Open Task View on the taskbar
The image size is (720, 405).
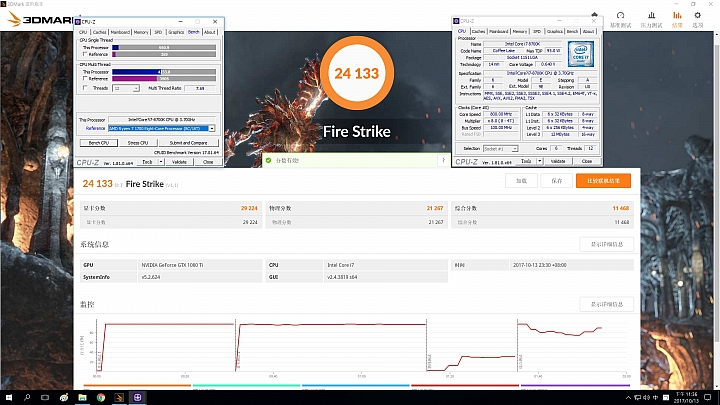pos(45,397)
